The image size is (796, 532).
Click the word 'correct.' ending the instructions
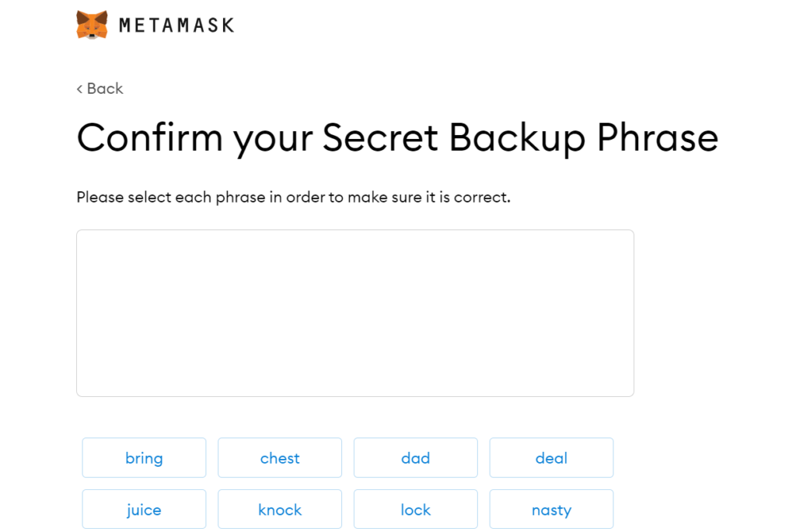point(482,197)
